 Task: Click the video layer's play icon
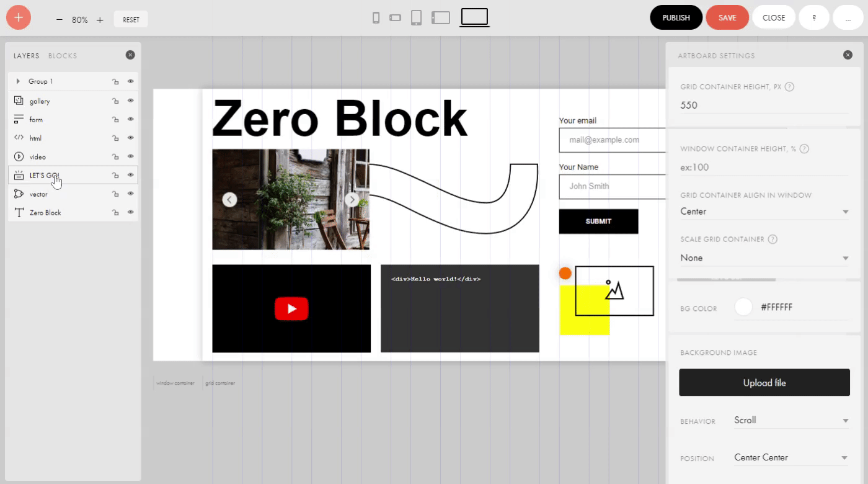(17, 156)
